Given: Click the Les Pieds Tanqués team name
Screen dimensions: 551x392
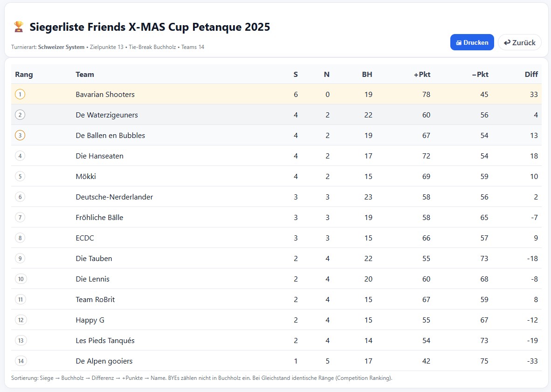Looking at the screenshot, I should click(x=105, y=341).
